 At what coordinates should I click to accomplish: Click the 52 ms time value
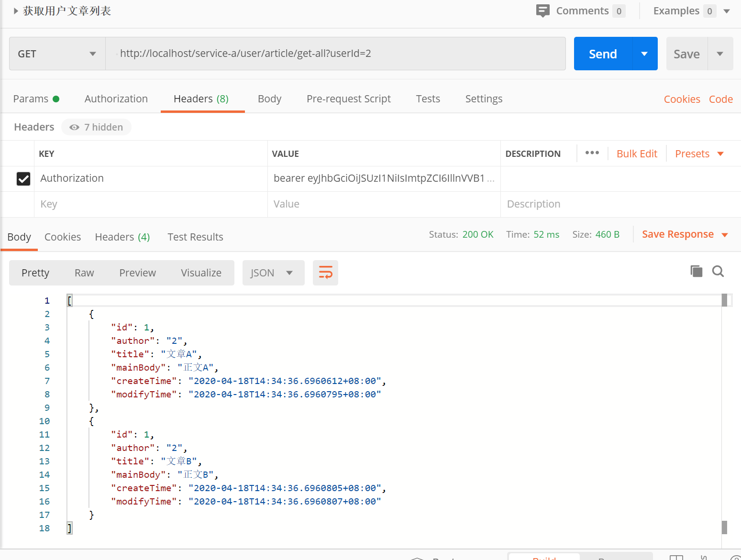pyautogui.click(x=546, y=234)
